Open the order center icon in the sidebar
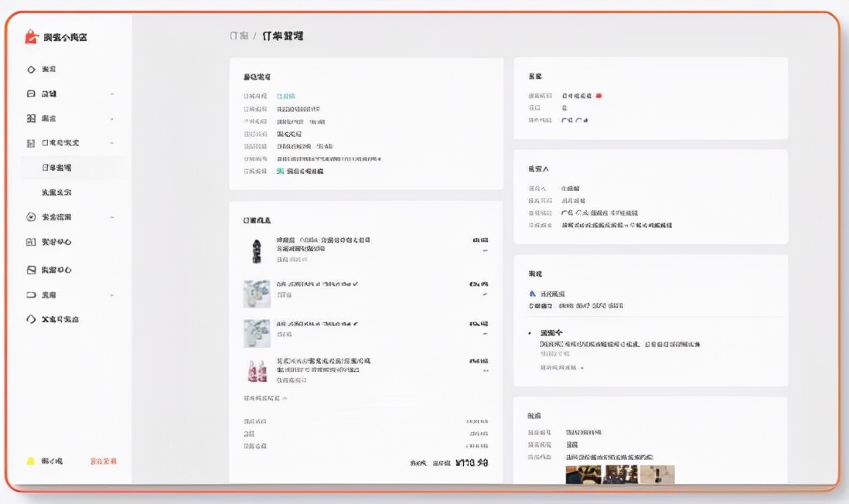Screen dimensions: 849x504 point(29,142)
